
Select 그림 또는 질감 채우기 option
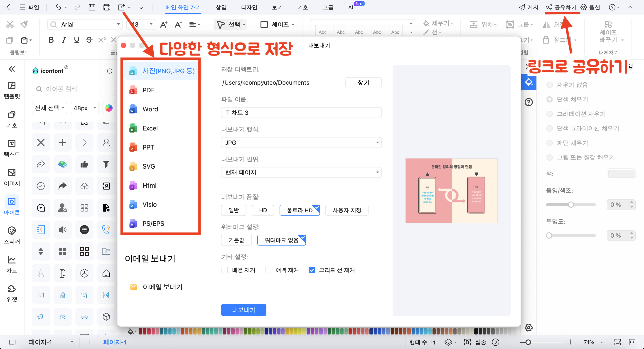pos(549,157)
